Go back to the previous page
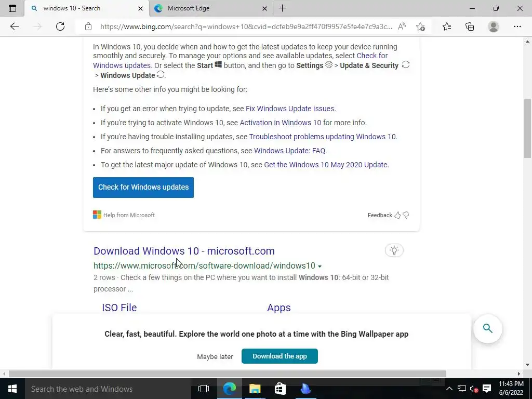The width and height of the screenshot is (532, 399). coord(14,26)
